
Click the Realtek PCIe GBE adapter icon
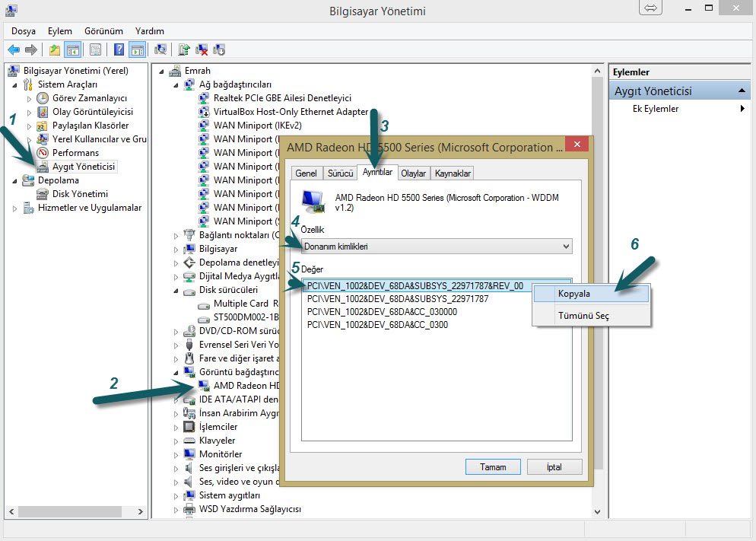pyautogui.click(x=204, y=98)
